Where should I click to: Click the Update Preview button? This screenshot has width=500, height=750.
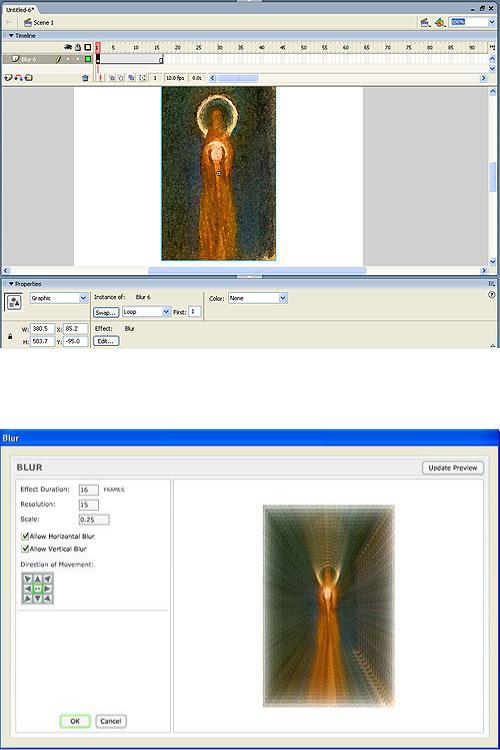point(453,468)
